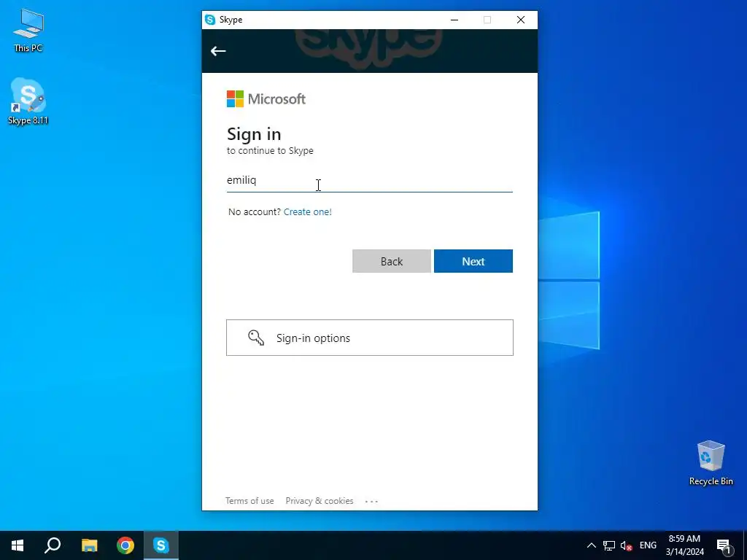Click the blue Next button
This screenshot has width=747, height=560.
click(x=473, y=261)
